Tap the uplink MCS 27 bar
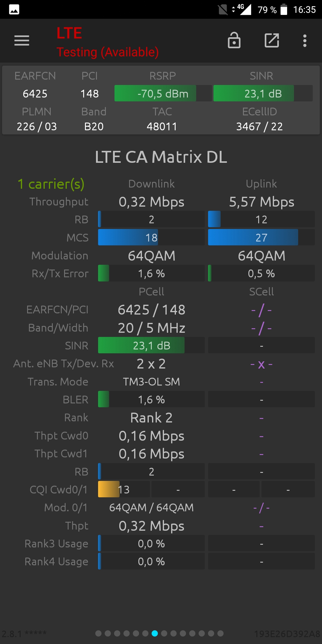 pos(261,237)
